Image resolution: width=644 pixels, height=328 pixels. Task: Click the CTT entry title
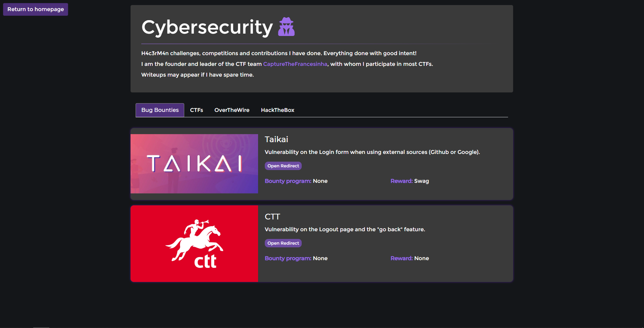coord(272,216)
